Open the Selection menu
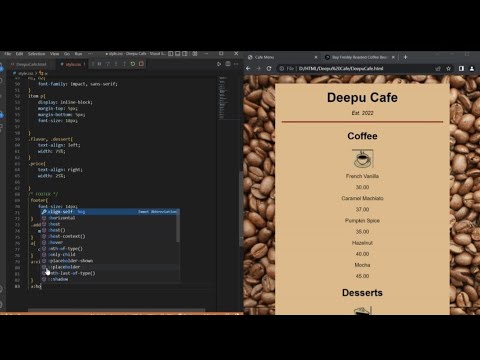 coord(36,54)
